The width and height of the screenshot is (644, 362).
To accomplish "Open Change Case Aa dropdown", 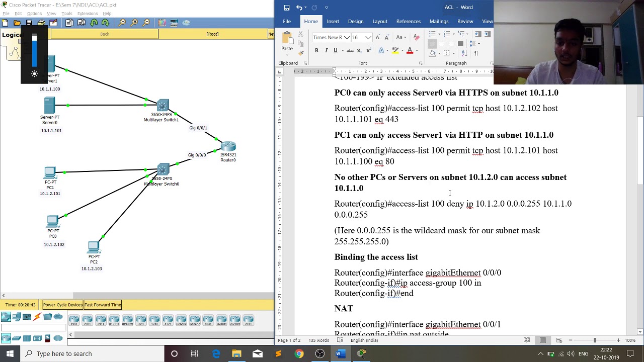I will click(x=401, y=37).
